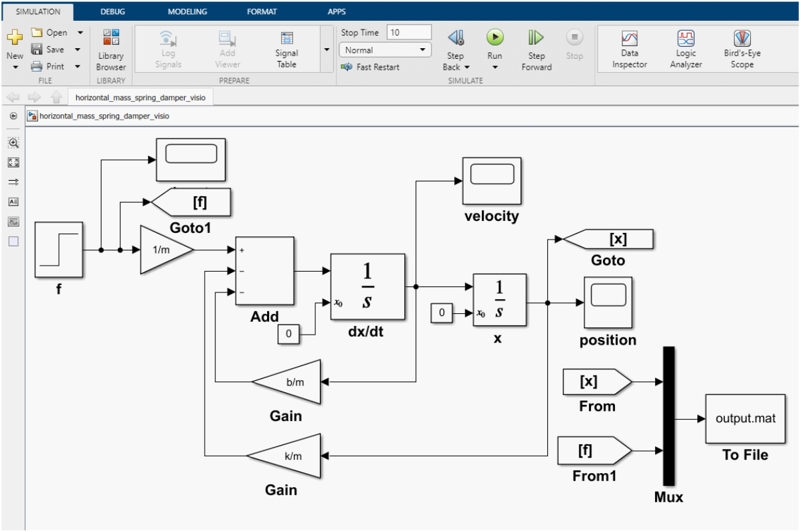Image resolution: width=801 pixels, height=532 pixels.
Task: Expand the Prepare gallery arrow
Action: point(327,50)
